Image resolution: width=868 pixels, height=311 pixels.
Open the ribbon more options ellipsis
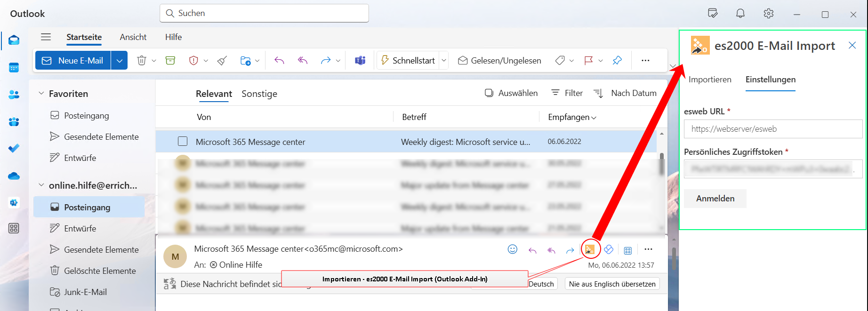(x=645, y=60)
